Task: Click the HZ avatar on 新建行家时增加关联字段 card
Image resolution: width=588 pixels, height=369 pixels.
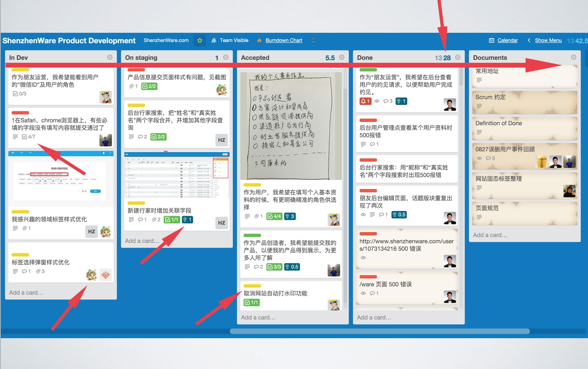Action: pyautogui.click(x=222, y=223)
